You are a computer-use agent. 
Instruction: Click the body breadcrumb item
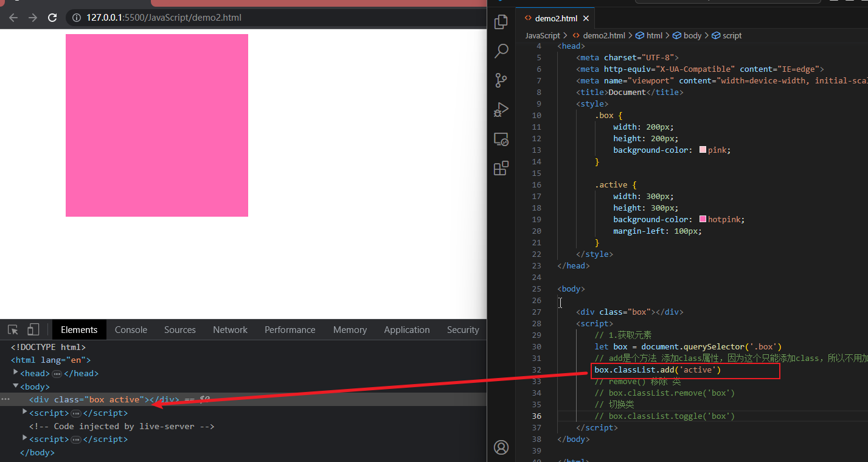coord(692,35)
